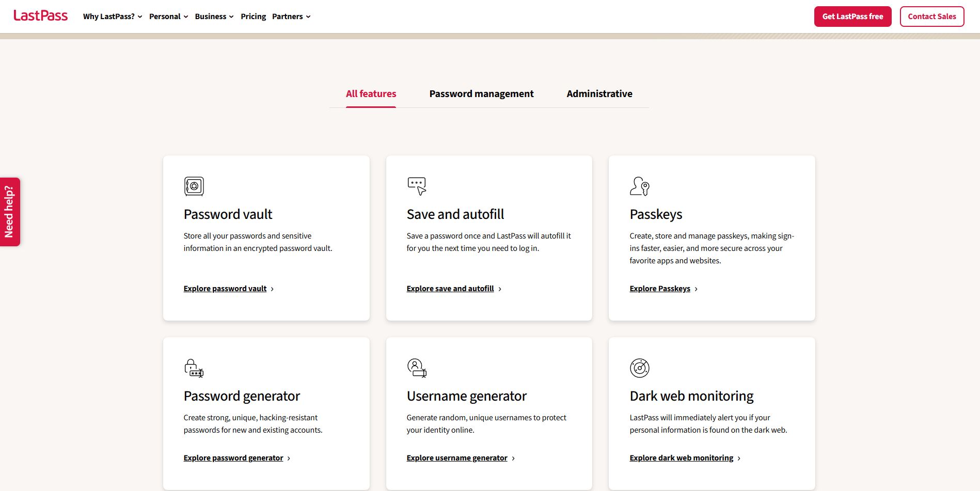Expand the Partners dropdown menu
Viewport: 980px width, 491px height.
[291, 17]
